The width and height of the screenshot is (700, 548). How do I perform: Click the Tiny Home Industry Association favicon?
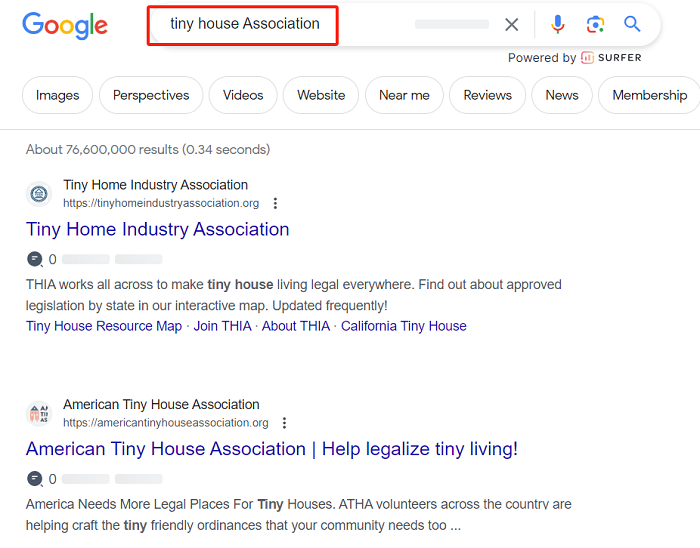(x=39, y=194)
